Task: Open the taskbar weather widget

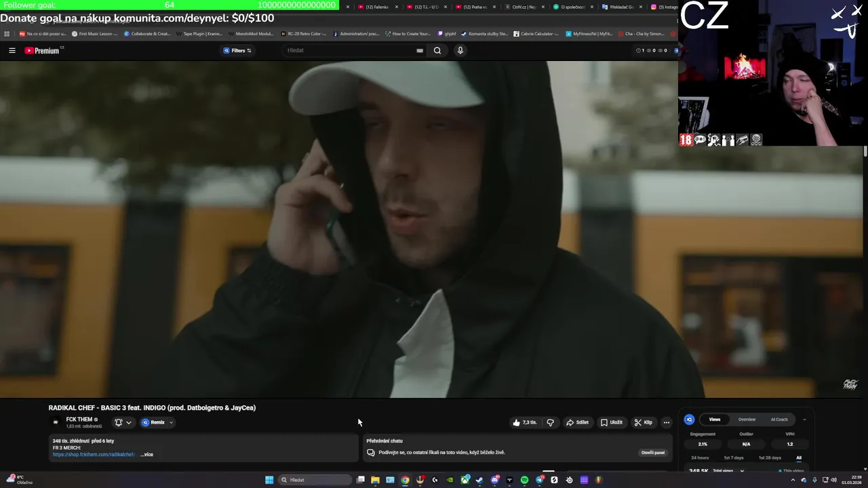Action: click(x=19, y=480)
